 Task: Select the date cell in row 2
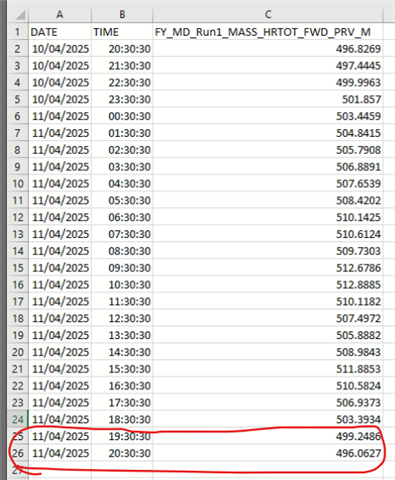point(60,49)
